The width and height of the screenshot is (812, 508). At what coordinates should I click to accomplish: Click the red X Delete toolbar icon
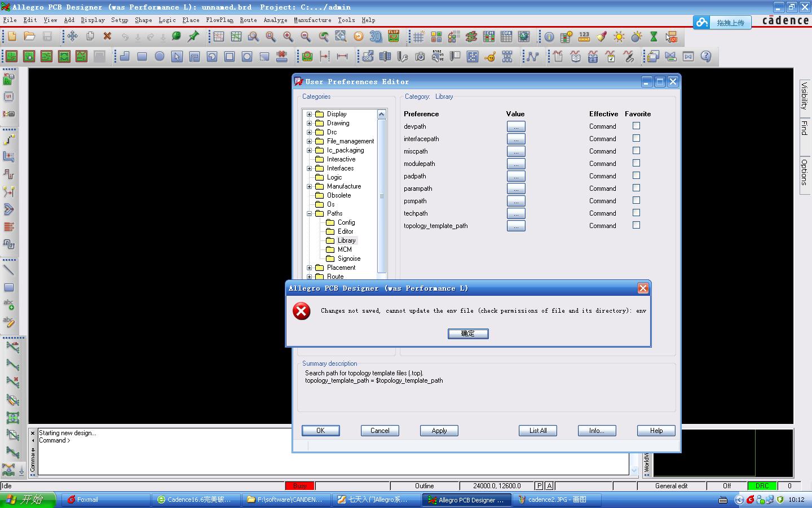(x=108, y=36)
